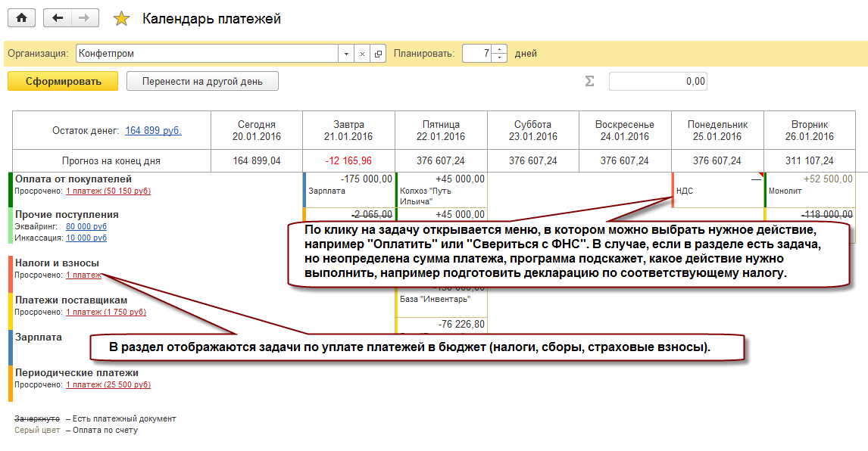The height and width of the screenshot is (451, 868).
Task: Decrease planning days with the down stepper
Action: 499,58
